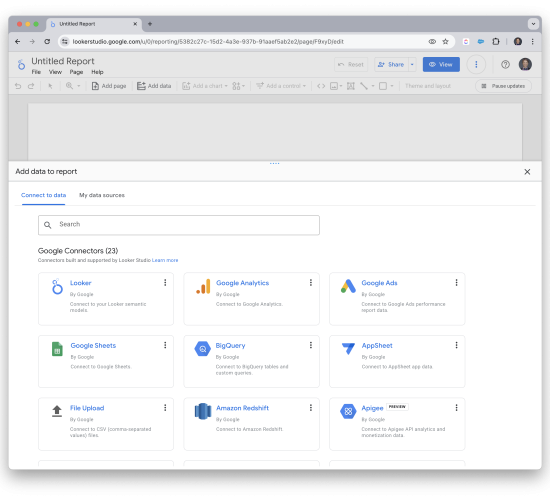This screenshot has height=500, width=550.
Task: Close the Add data to report panel
Action: coord(527,172)
